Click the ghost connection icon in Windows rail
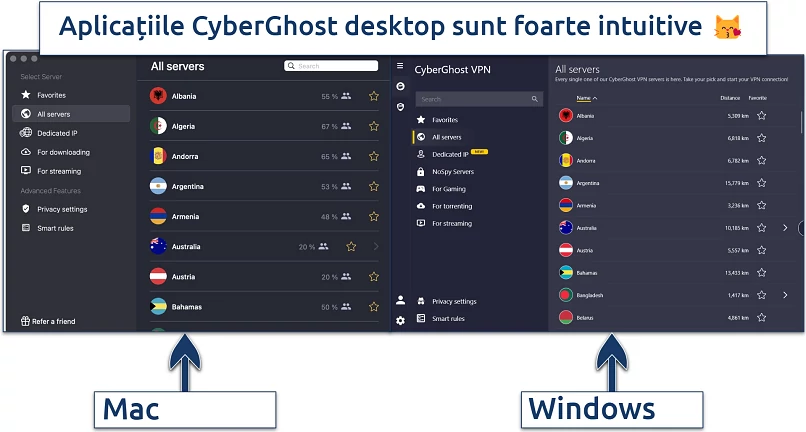The width and height of the screenshot is (806, 432). tap(400, 86)
